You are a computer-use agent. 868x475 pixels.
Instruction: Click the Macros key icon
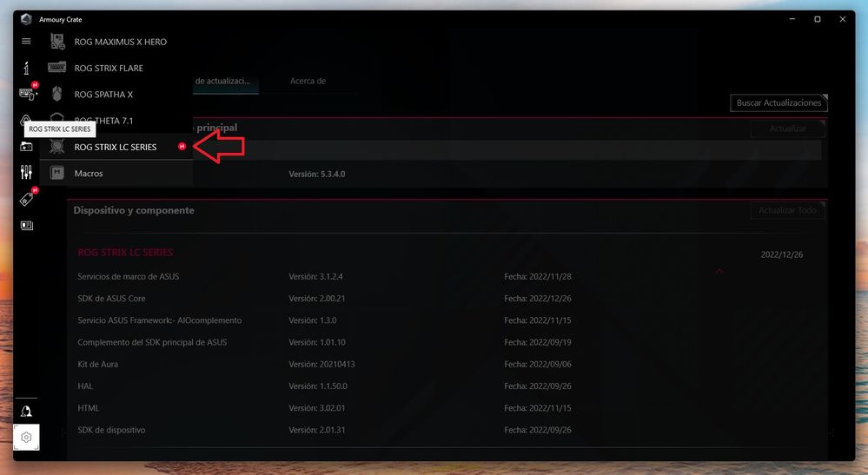(x=57, y=173)
